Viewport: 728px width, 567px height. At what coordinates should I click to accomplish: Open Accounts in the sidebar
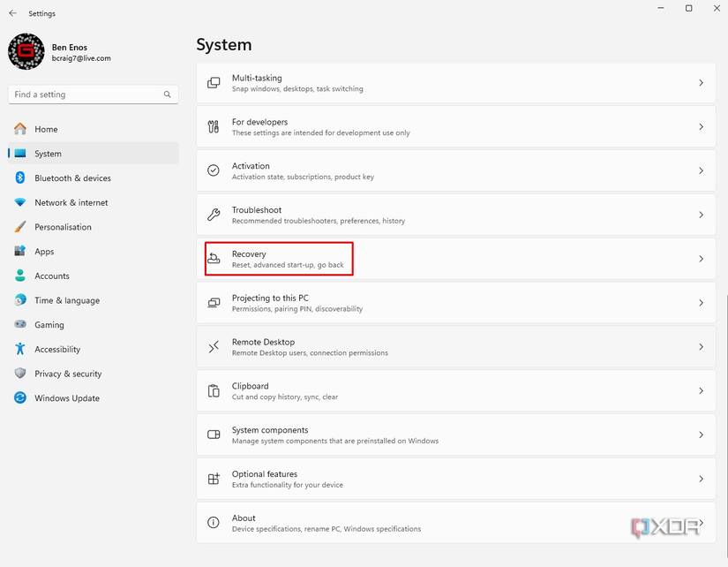pyautogui.click(x=93, y=276)
